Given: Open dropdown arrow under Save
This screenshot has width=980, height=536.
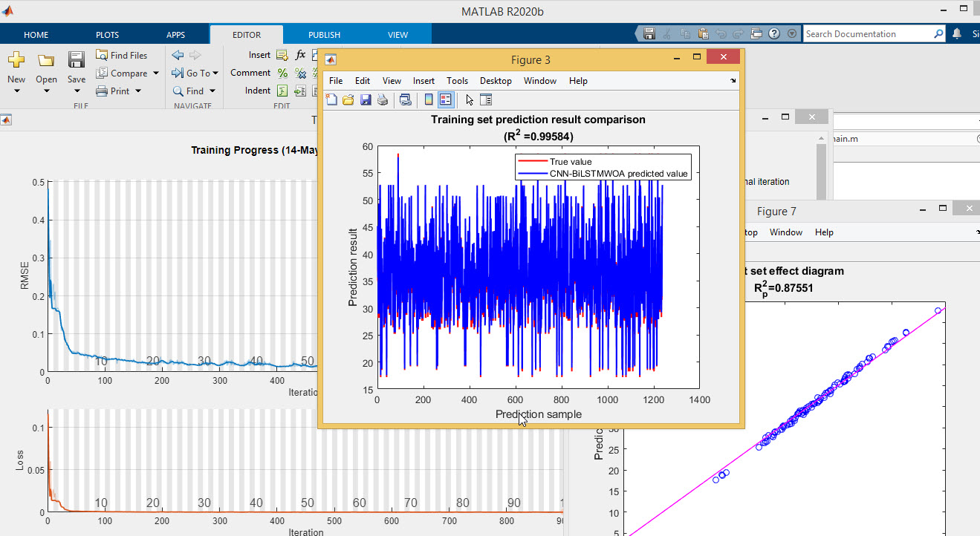Looking at the screenshot, I should pos(76,91).
